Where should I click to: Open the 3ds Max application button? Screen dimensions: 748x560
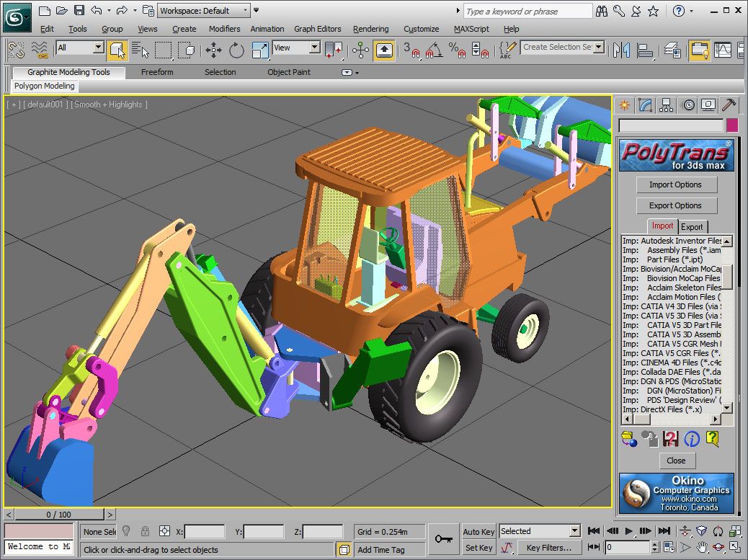point(17,17)
